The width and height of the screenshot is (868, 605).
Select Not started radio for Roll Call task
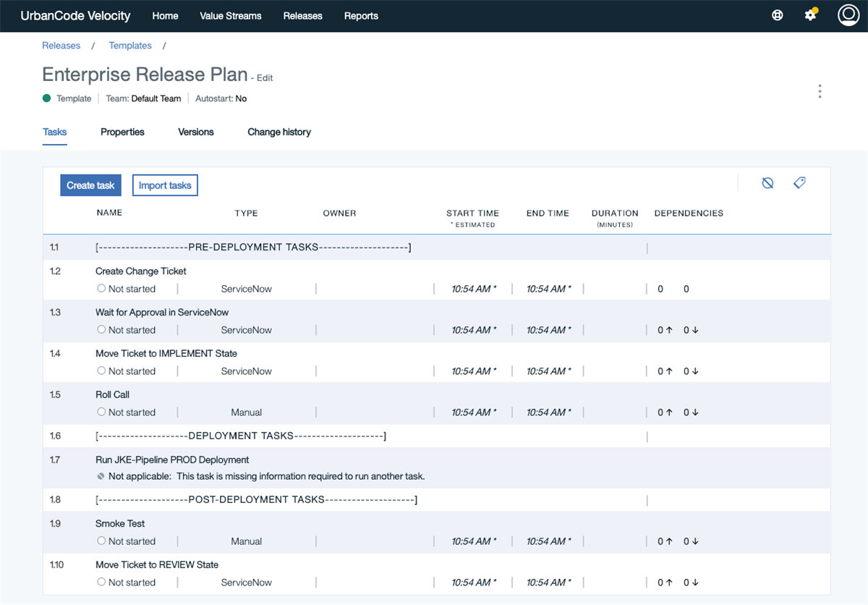click(x=101, y=412)
